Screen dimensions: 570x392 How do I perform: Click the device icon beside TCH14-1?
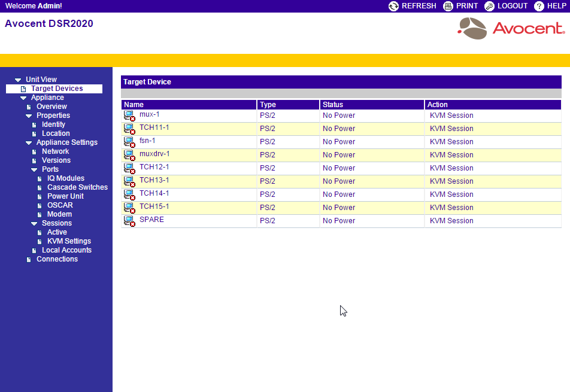pos(129,195)
